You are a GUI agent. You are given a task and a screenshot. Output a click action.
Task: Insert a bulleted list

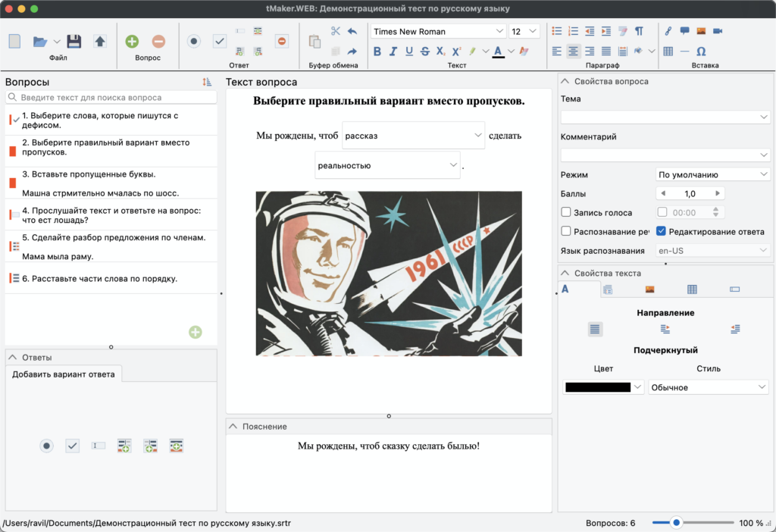coord(557,31)
